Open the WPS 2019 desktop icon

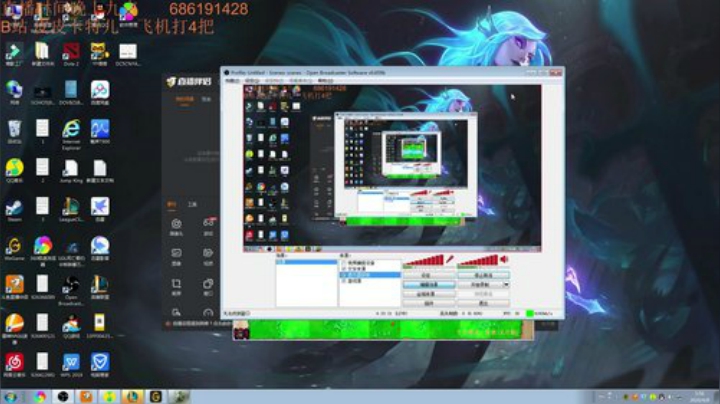point(71,365)
